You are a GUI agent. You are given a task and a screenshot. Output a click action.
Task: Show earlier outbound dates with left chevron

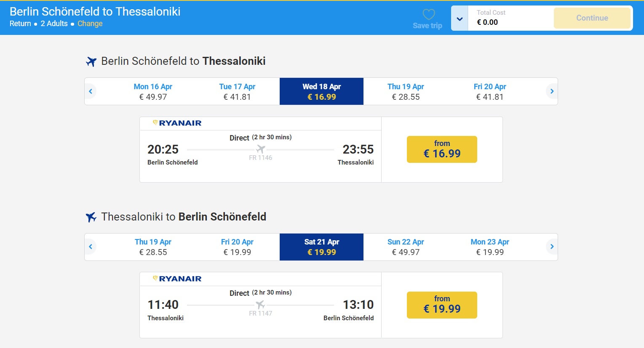(91, 91)
